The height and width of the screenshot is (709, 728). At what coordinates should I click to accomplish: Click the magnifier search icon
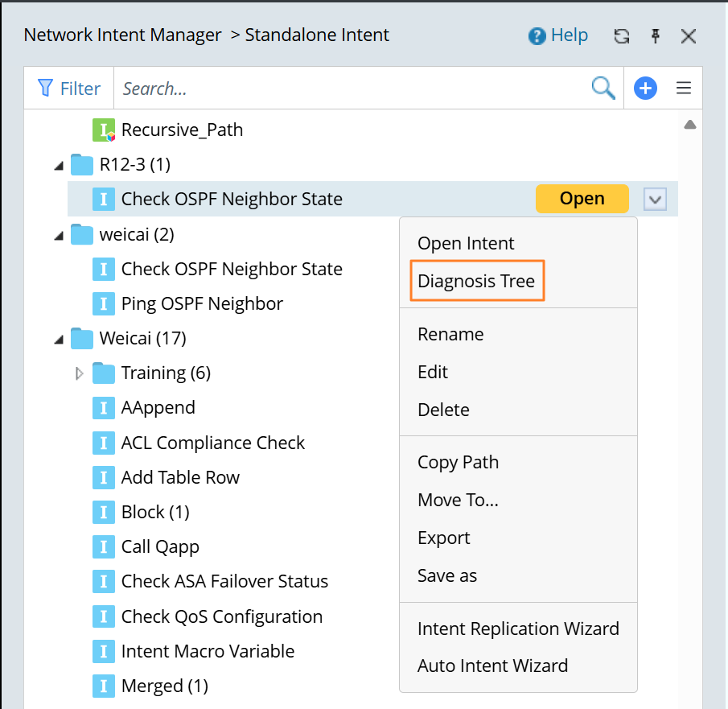(603, 89)
